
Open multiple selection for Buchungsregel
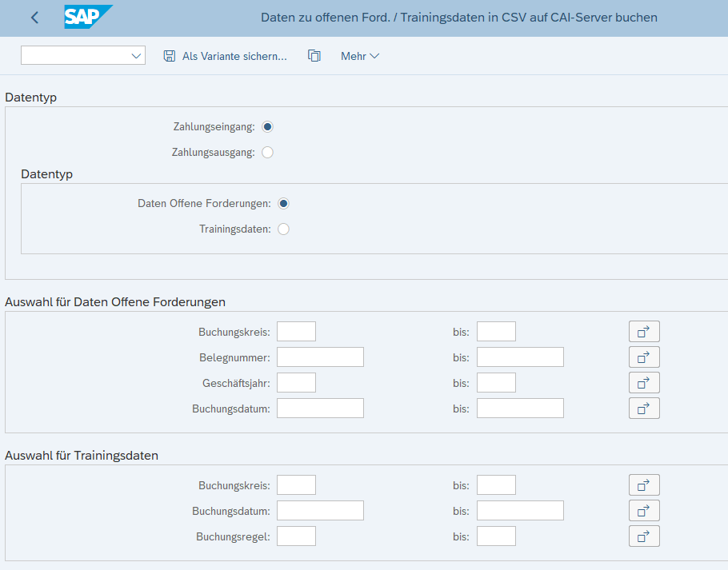pyautogui.click(x=644, y=536)
